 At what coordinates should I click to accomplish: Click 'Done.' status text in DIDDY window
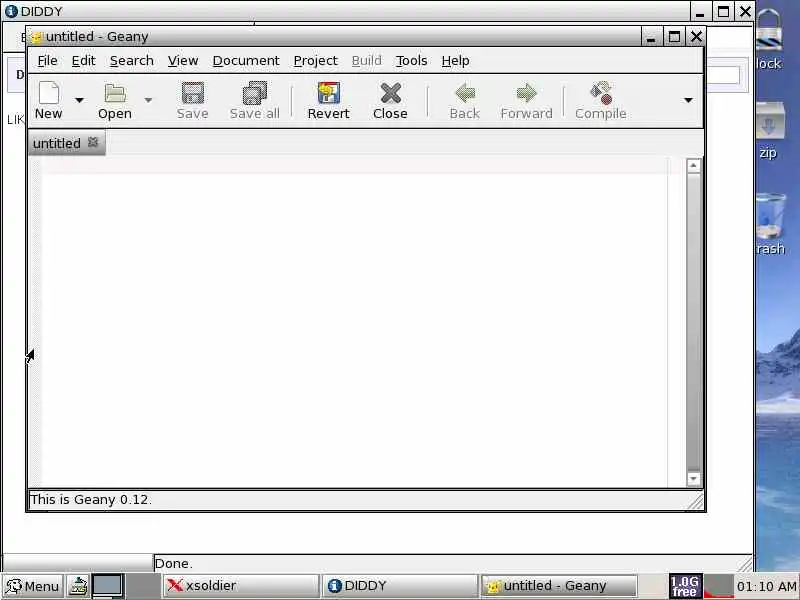(173, 564)
